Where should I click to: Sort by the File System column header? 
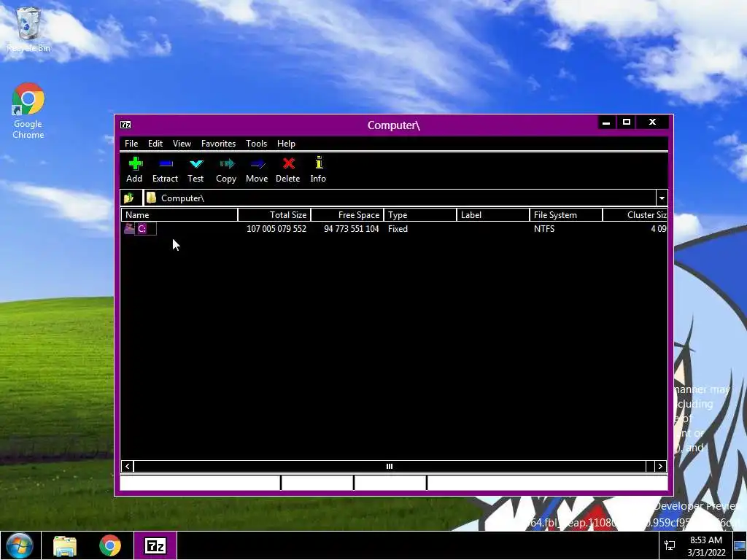pos(566,215)
